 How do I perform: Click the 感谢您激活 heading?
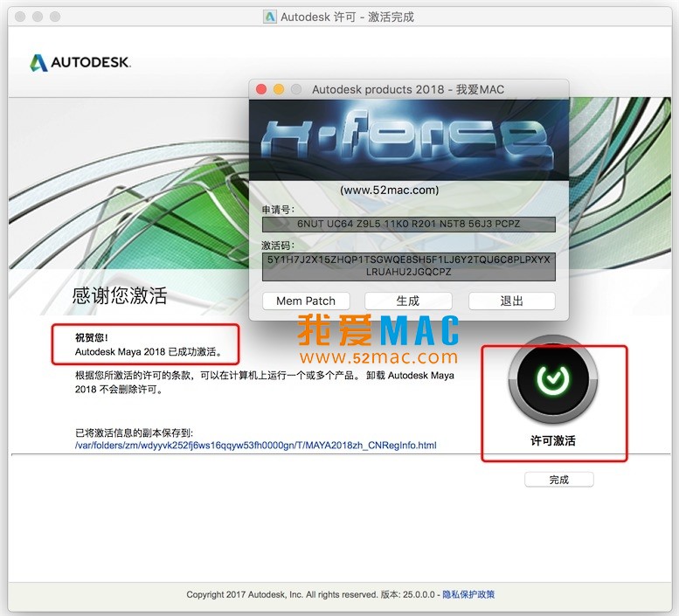click(120, 295)
